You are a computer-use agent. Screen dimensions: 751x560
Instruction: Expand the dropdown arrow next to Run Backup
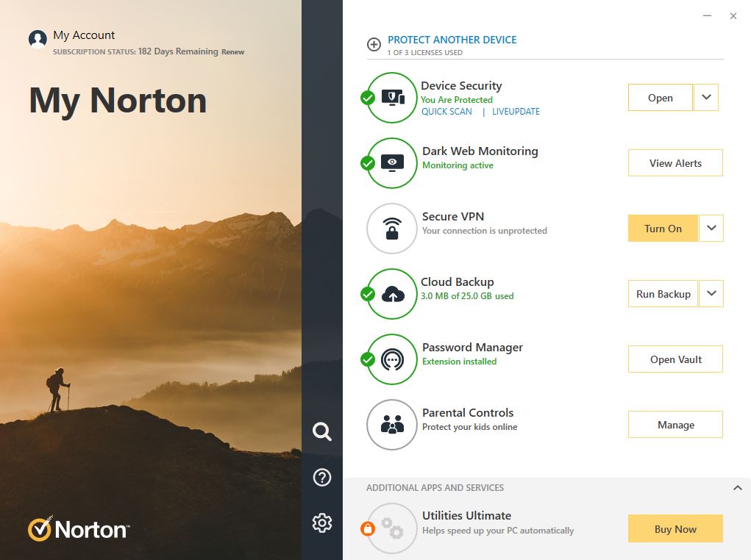tap(711, 293)
